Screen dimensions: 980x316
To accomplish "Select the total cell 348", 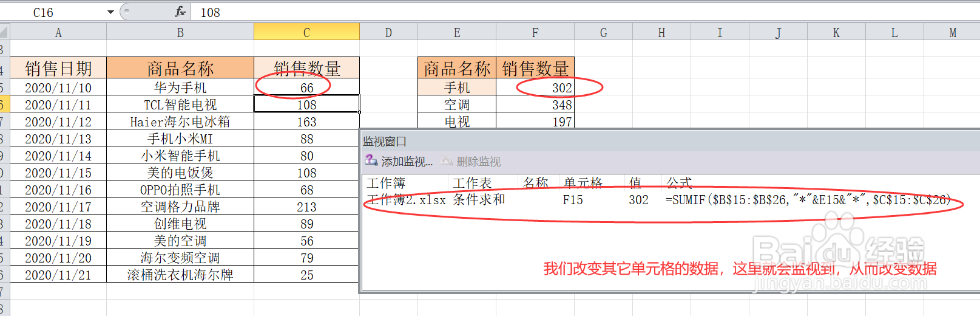I will click(x=535, y=105).
